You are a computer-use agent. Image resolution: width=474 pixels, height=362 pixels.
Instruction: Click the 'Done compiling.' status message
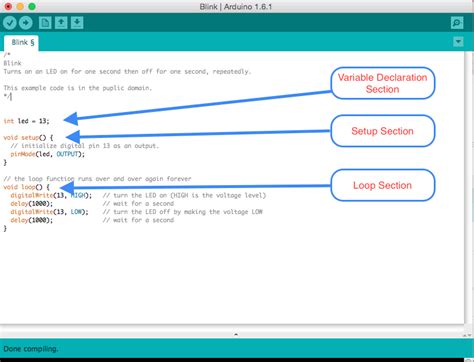[31, 349]
